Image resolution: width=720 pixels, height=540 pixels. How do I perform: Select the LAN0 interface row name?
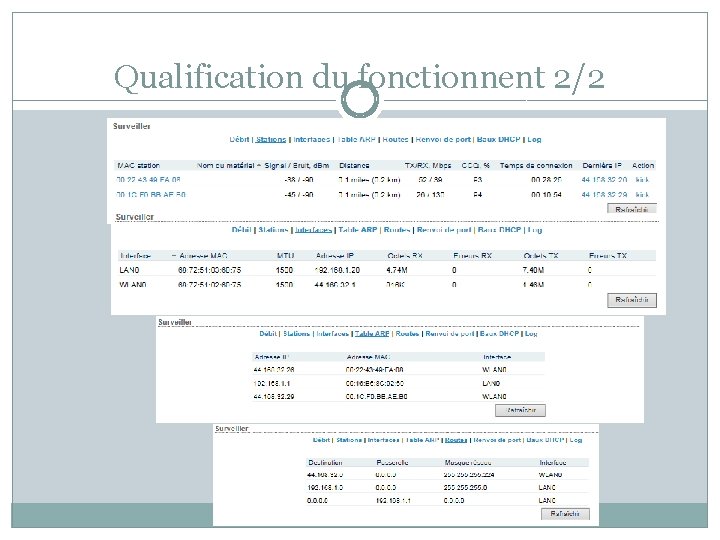pos(129,270)
